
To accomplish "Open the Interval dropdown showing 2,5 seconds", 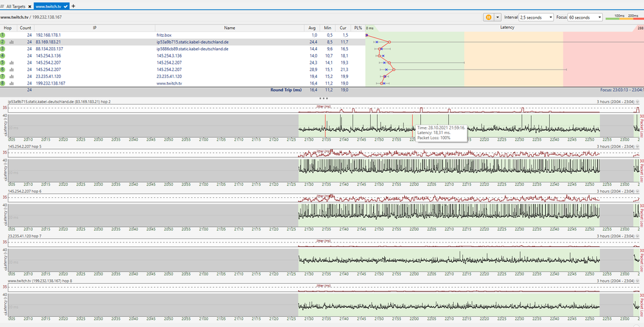I will [x=536, y=17].
